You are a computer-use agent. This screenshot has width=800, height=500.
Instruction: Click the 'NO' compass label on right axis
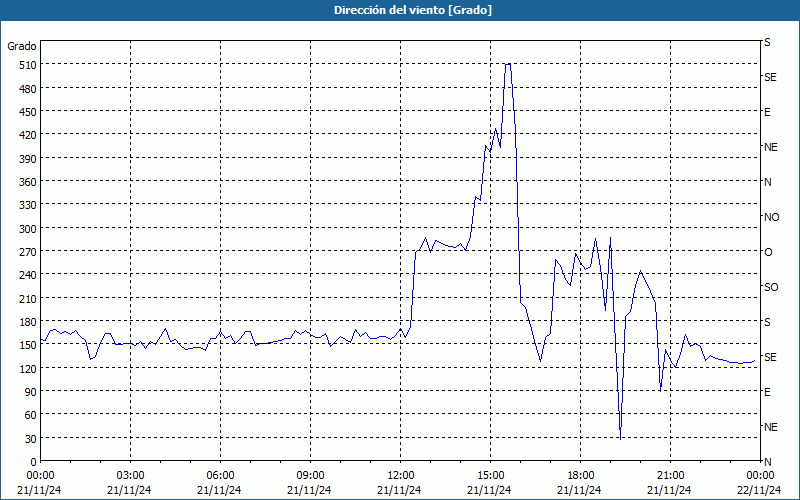[x=771, y=217]
